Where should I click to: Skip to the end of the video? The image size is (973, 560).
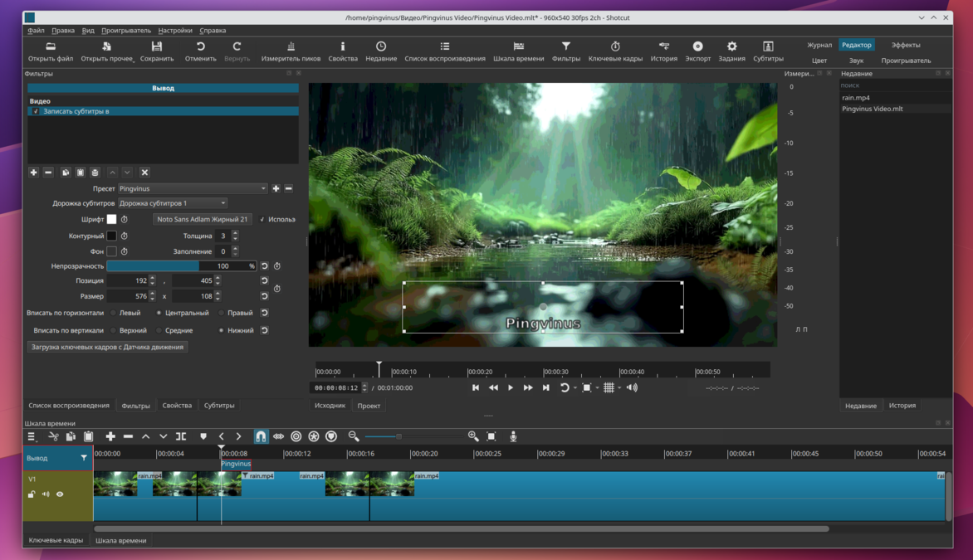click(x=546, y=387)
